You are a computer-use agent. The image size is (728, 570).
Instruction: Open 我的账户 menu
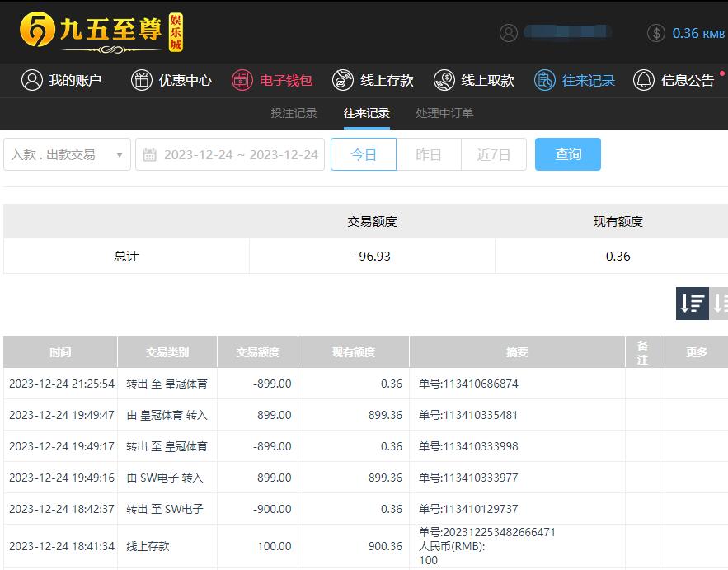61,80
